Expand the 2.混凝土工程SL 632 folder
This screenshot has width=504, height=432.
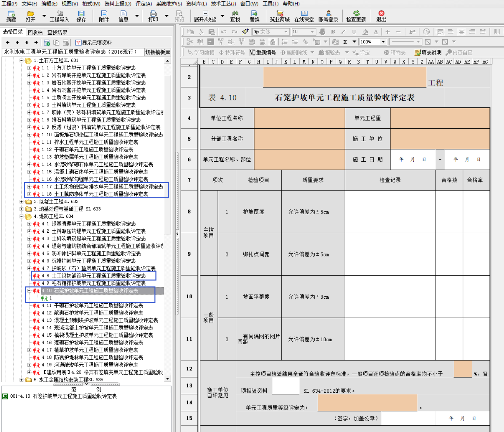coord(21,201)
